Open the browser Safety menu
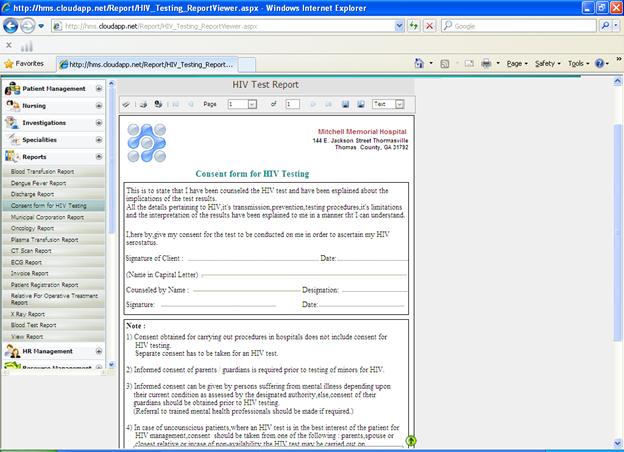 pyautogui.click(x=548, y=63)
